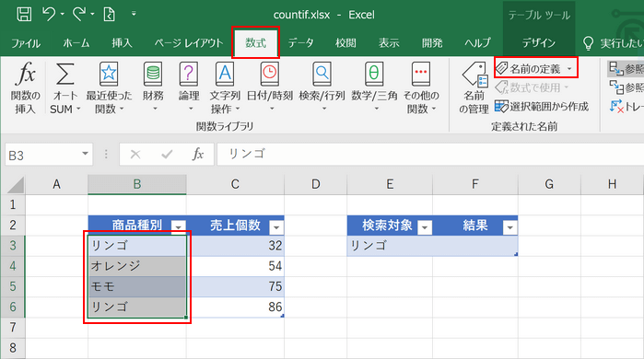Click the Name Box showing B3
Image resolution: width=644 pixels, height=359 pixels.
(42, 155)
